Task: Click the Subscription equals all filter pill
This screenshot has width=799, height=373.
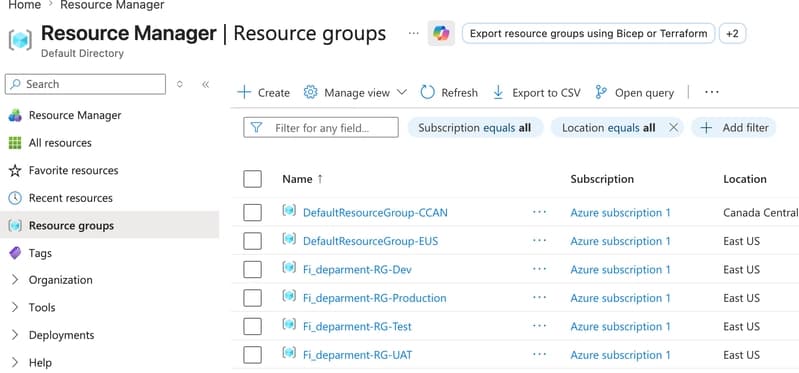Action: pos(475,128)
